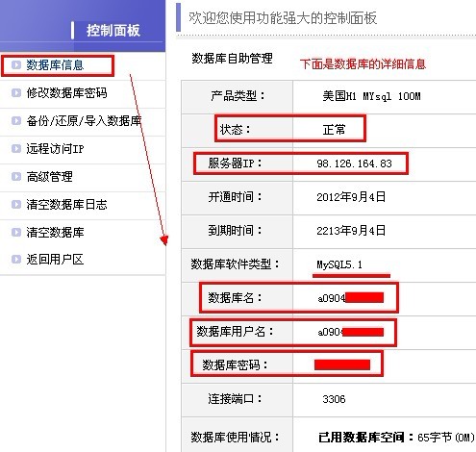The width and height of the screenshot is (476, 452).
Task: Click arrow icon beside 数据库信息
Action: coord(16,65)
